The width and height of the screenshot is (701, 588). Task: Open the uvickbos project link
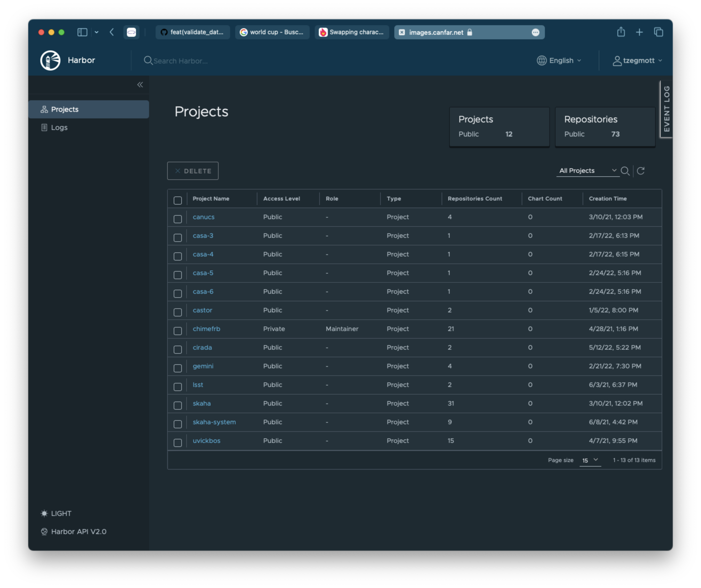click(206, 440)
